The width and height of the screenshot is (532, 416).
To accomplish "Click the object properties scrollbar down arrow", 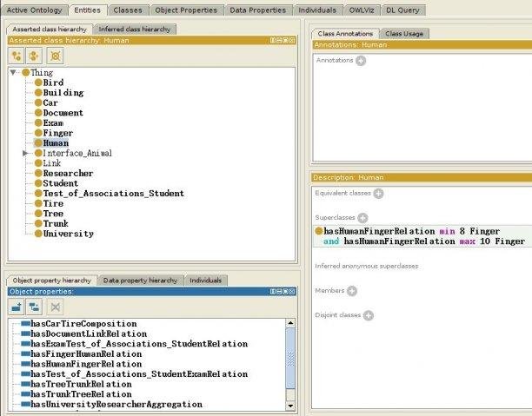I will (x=290, y=406).
